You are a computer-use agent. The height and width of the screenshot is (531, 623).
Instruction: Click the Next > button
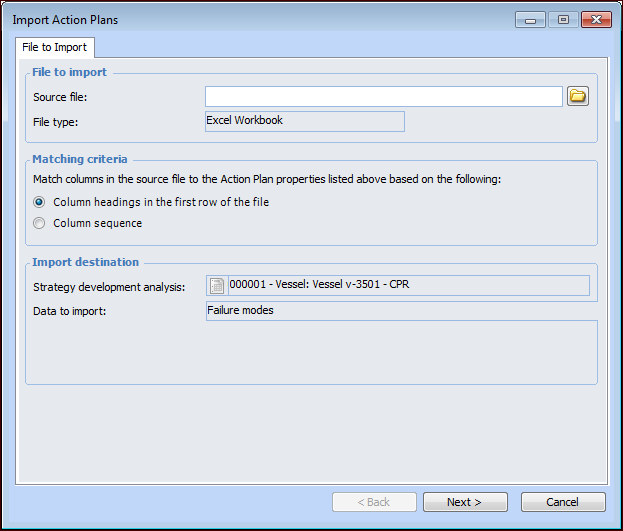tap(465, 502)
